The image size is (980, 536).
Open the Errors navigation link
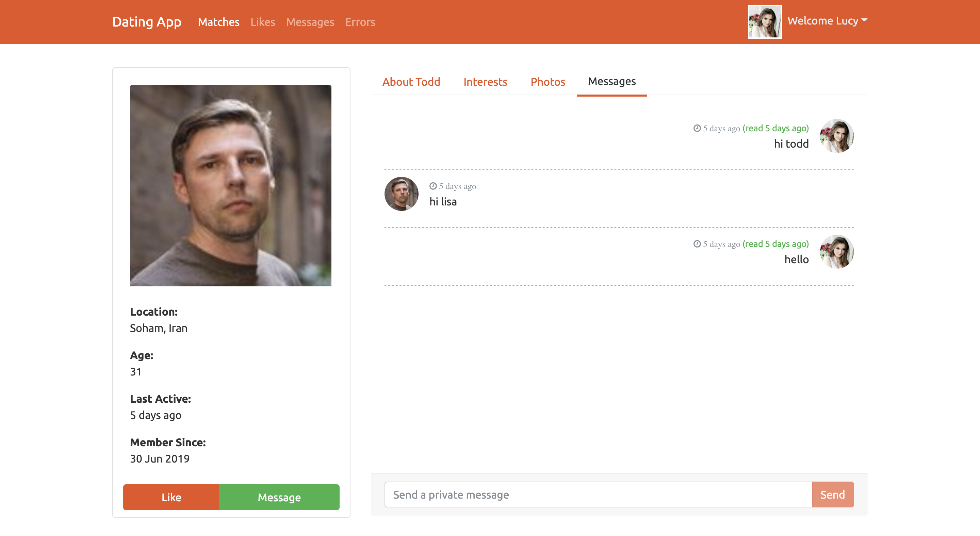coord(360,22)
